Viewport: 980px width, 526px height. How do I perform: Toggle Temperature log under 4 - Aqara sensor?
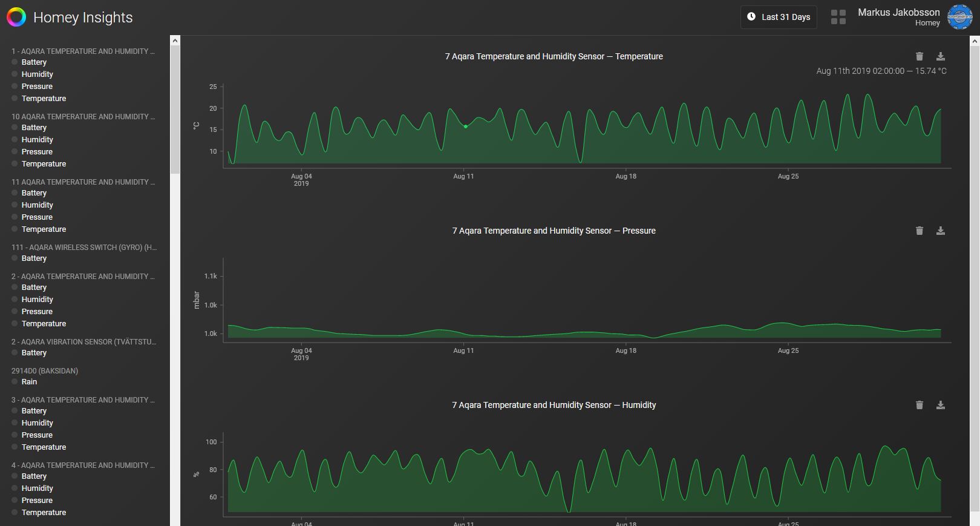[x=39, y=513]
